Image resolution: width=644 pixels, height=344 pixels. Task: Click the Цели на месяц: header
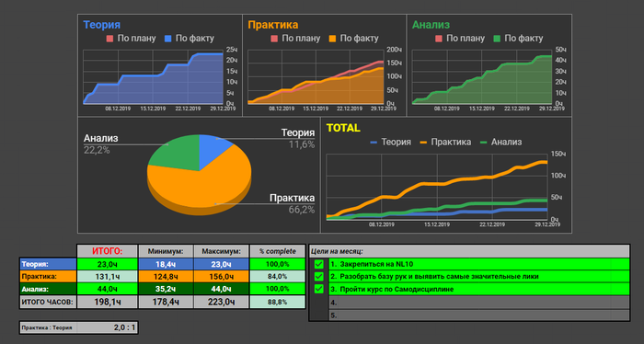pos(469,251)
